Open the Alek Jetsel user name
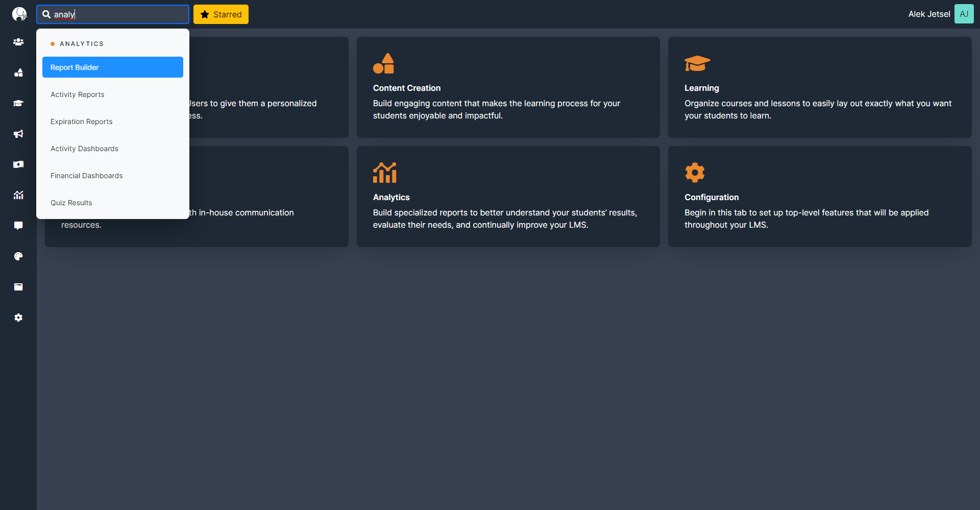The width and height of the screenshot is (980, 510). coord(929,14)
